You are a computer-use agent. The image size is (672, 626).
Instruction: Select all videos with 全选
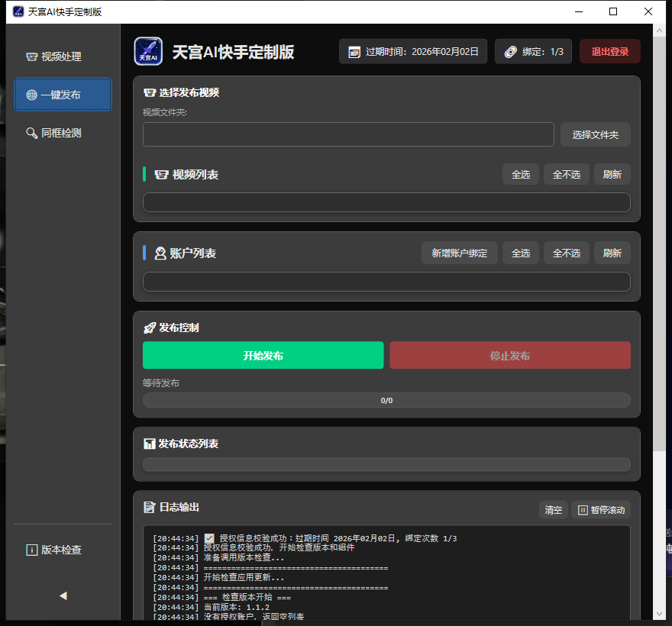520,174
